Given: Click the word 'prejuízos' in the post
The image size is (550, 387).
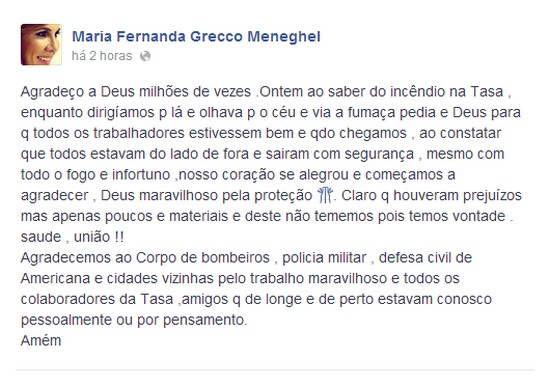Looking at the screenshot, I should (492, 195).
